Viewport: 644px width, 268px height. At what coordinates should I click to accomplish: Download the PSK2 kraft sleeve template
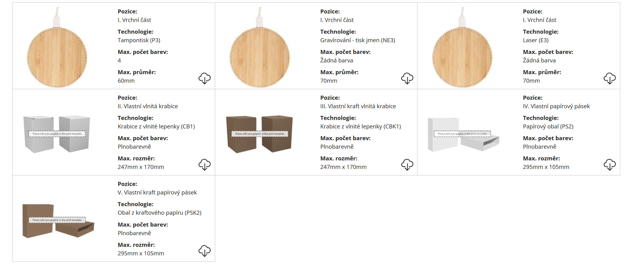pos(205,251)
